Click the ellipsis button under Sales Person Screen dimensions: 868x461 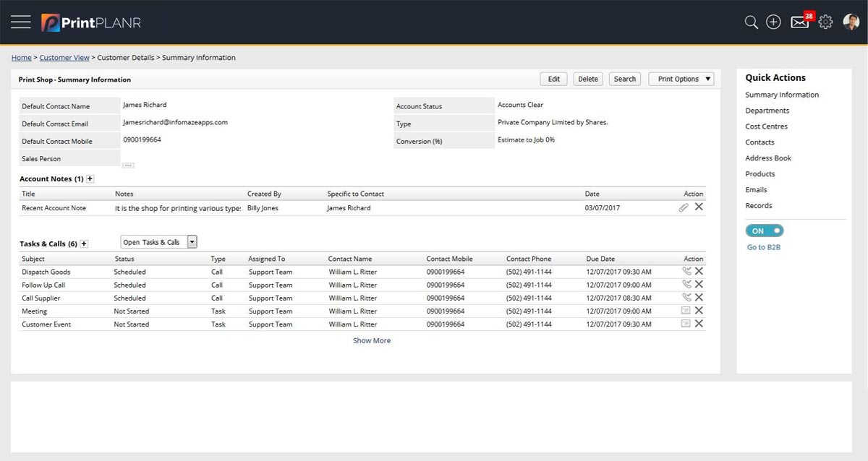coord(128,165)
